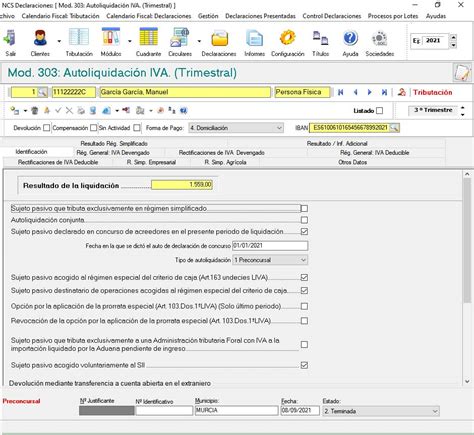Click the vertical scrollbar down arrow
This screenshot has height=435, width=474.
click(467, 381)
